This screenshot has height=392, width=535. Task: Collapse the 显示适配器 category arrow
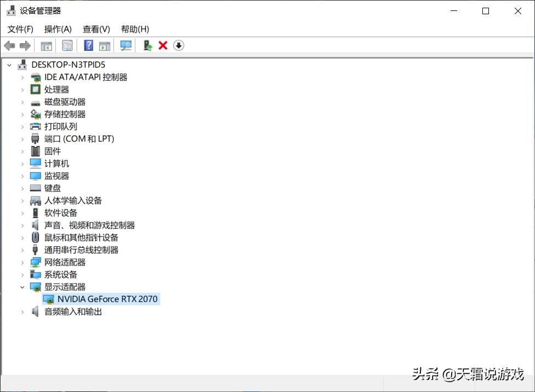point(22,287)
